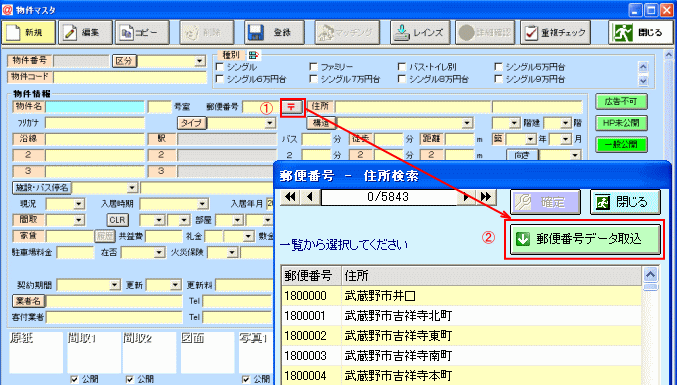
Task: Save the record with 登録 button
Action: coord(274,32)
